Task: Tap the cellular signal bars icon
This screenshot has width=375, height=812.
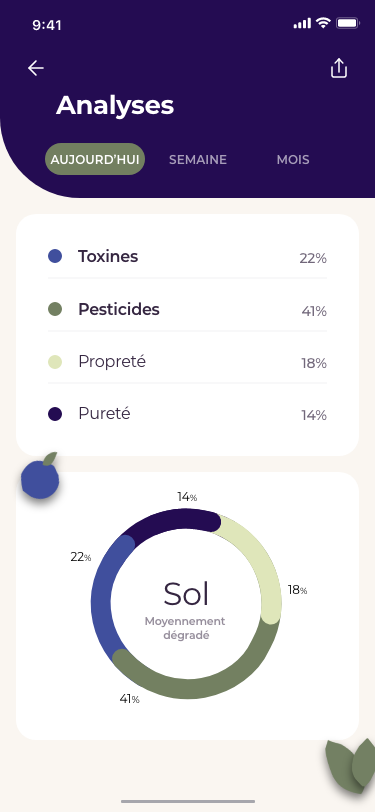Action: tap(302, 23)
